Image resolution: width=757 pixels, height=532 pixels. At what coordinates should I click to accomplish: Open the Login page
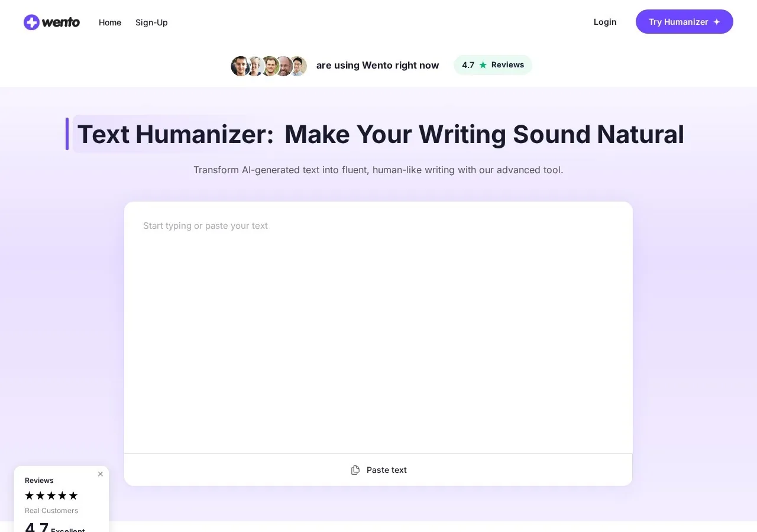pyautogui.click(x=605, y=22)
